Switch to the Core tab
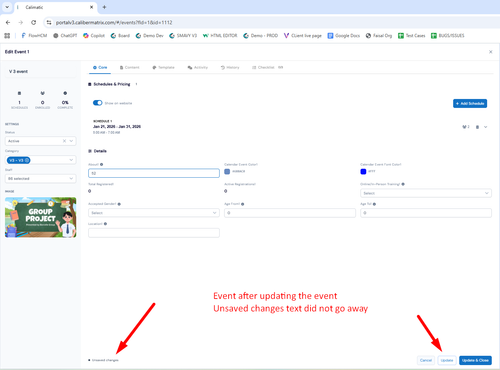This screenshot has width=500, height=370. pyautogui.click(x=100, y=67)
